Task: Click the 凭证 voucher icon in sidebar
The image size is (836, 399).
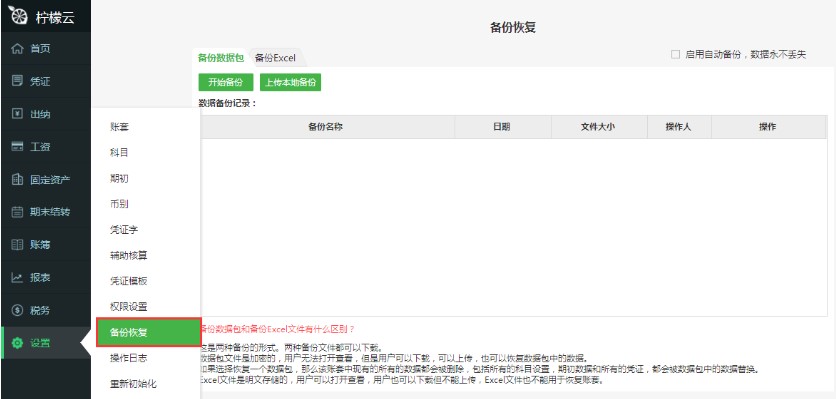Action: pos(17,81)
